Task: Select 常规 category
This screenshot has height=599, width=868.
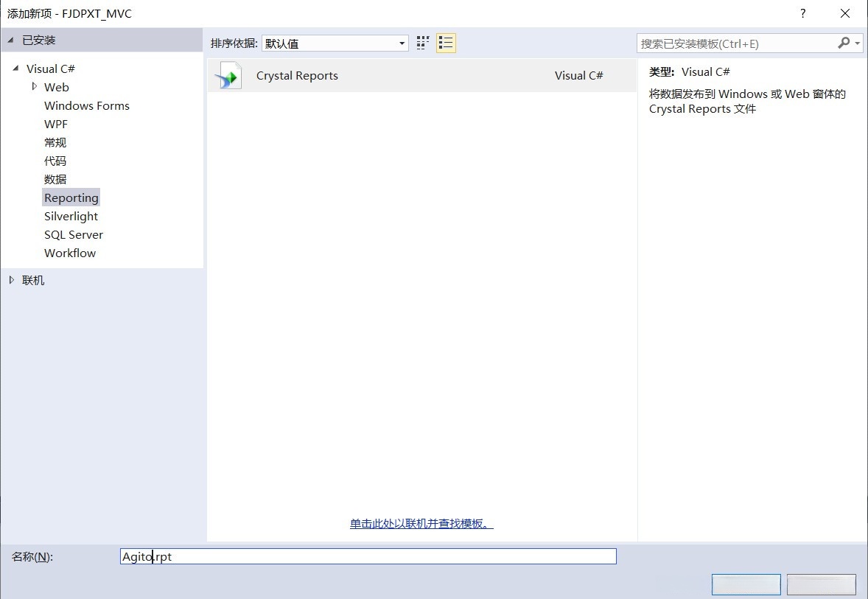Action: 55,142
